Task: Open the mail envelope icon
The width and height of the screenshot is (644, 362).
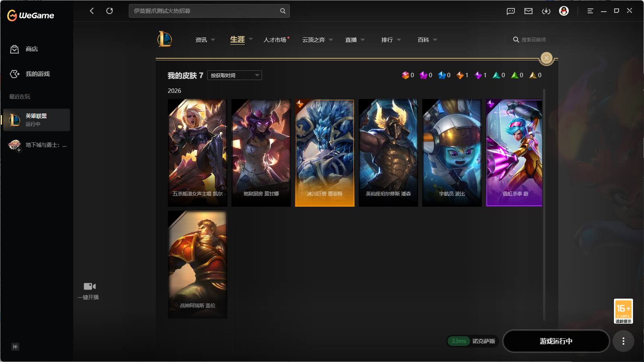Action: point(528,11)
